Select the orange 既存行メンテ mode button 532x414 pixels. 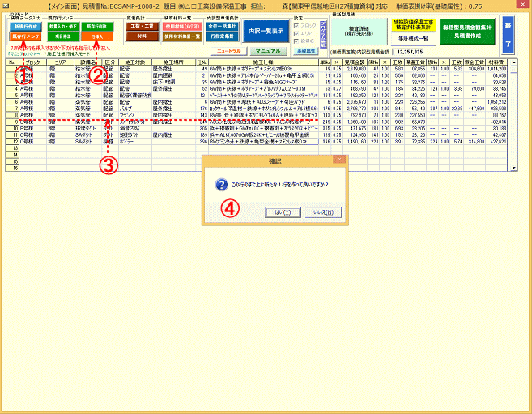[25, 36]
